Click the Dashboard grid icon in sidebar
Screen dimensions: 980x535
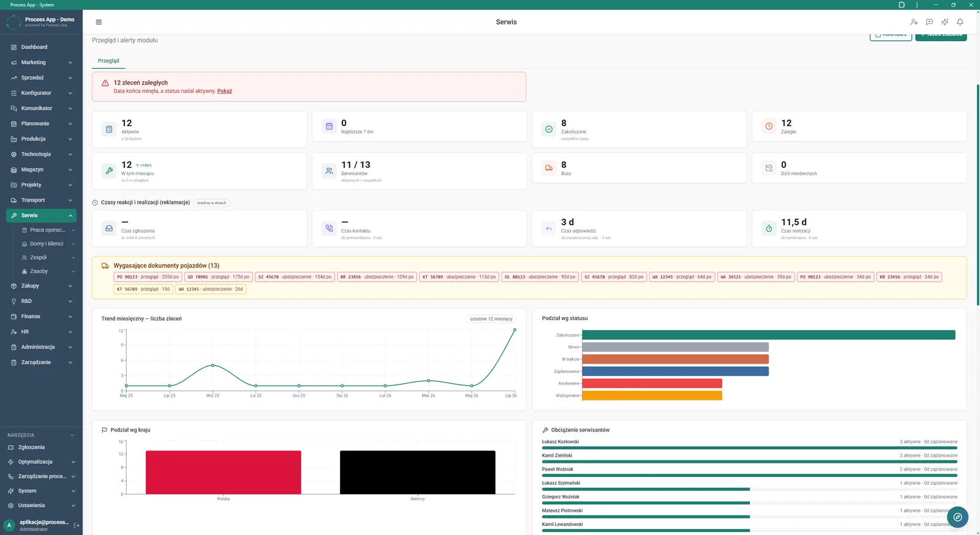tap(13, 47)
